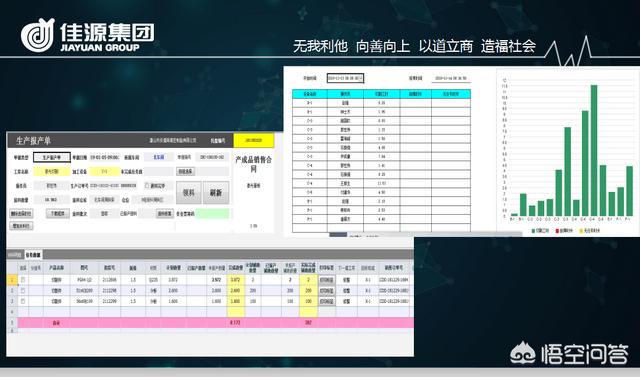Image resolution: width=640 pixels, height=377 pixels.
Task: Click the print button in detail row 2
Action: [x=327, y=291]
